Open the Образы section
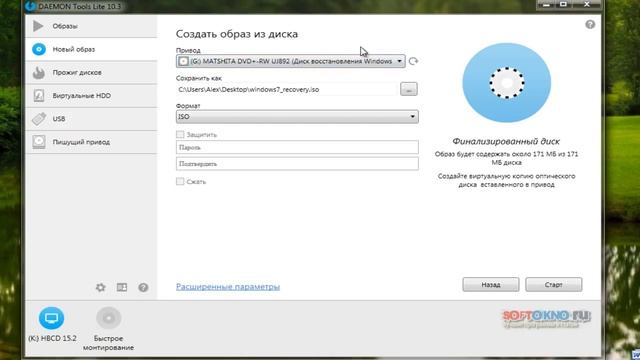 pos(91,26)
